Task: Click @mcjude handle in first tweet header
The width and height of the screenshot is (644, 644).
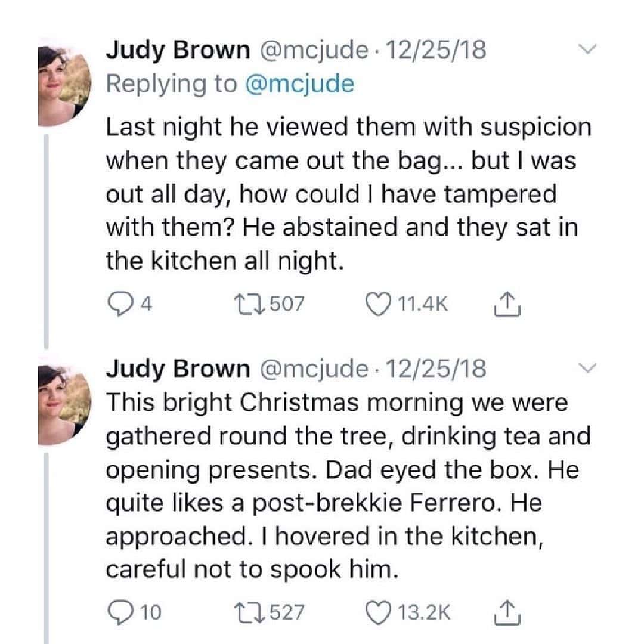Action: point(311,51)
